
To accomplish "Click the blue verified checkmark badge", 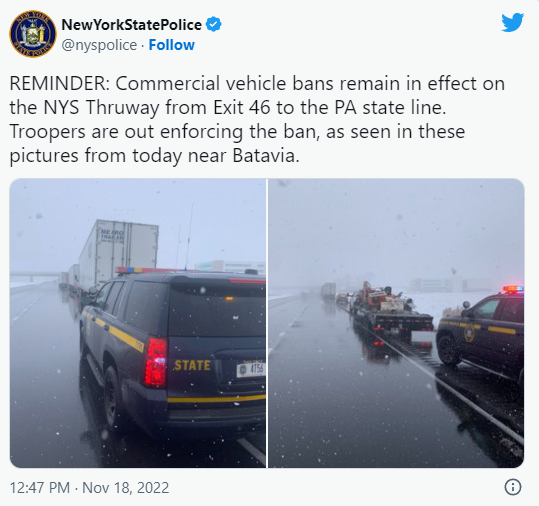I will click(213, 24).
